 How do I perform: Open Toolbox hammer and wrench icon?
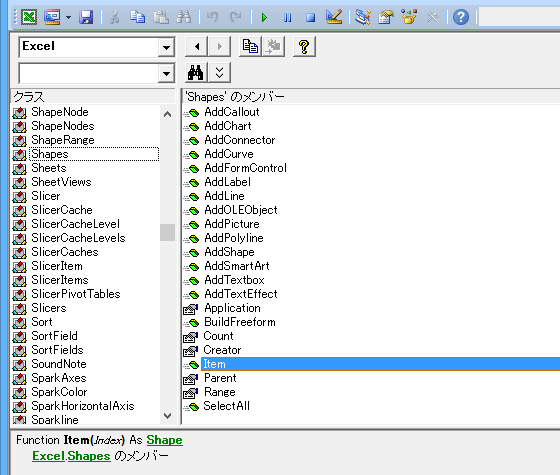click(x=432, y=17)
